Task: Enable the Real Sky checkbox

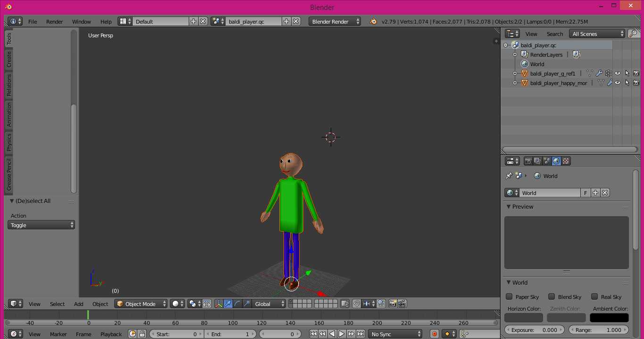Action: click(594, 297)
